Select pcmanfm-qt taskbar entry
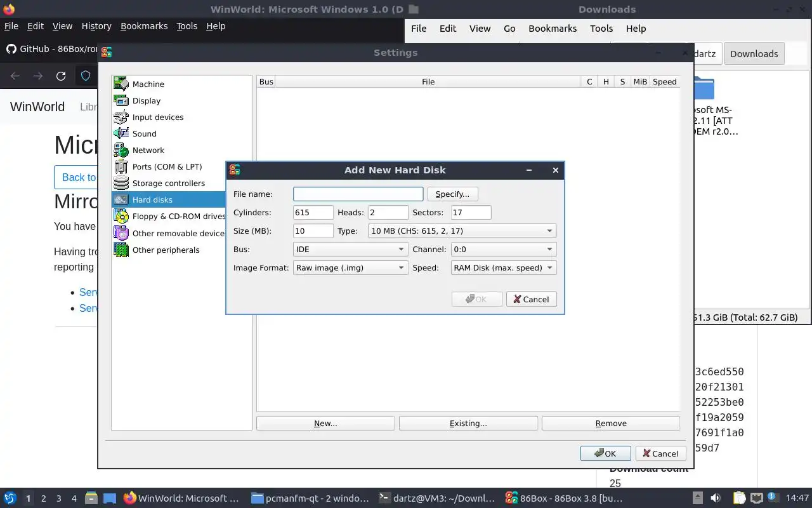The image size is (812, 508). [310, 498]
